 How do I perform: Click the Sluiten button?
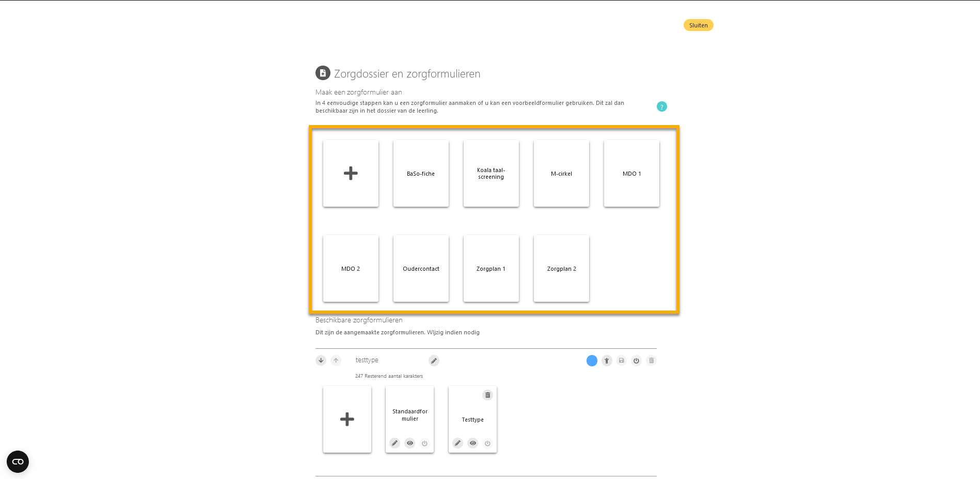pos(698,25)
